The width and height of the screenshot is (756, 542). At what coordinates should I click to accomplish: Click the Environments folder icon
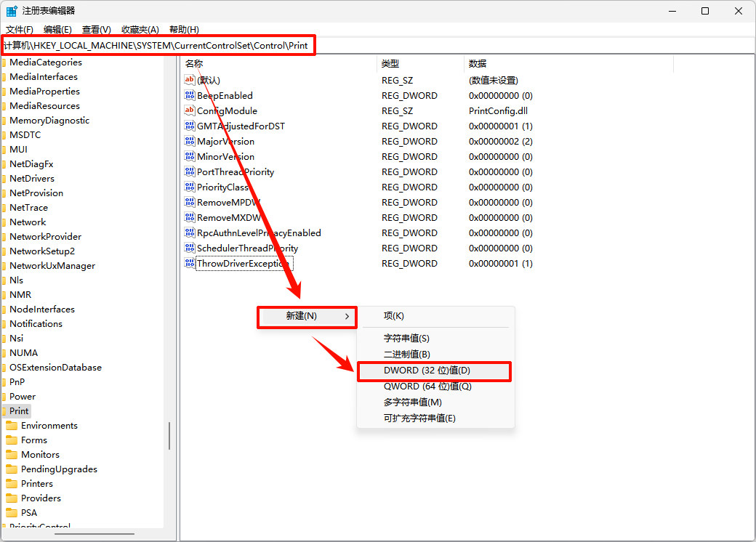click(x=12, y=426)
